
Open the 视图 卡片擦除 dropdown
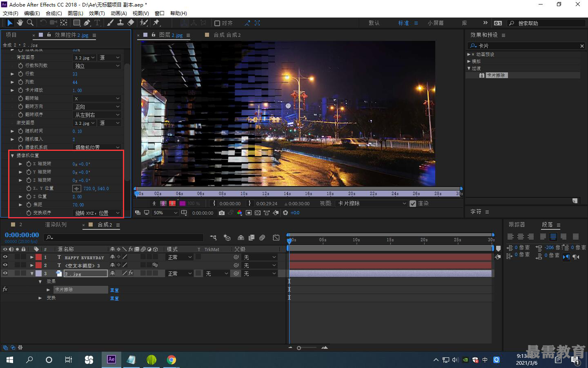tap(372, 203)
